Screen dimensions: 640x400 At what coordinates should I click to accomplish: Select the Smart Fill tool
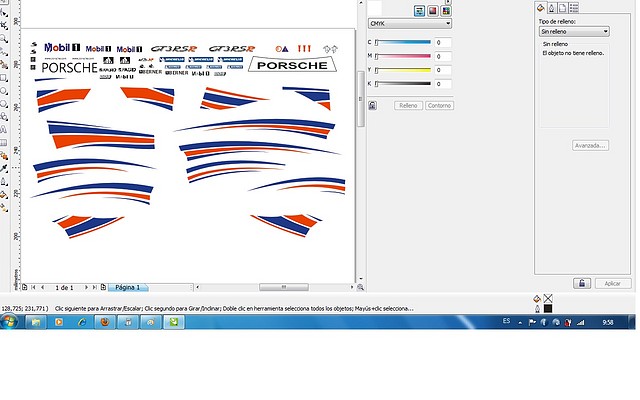point(4,64)
